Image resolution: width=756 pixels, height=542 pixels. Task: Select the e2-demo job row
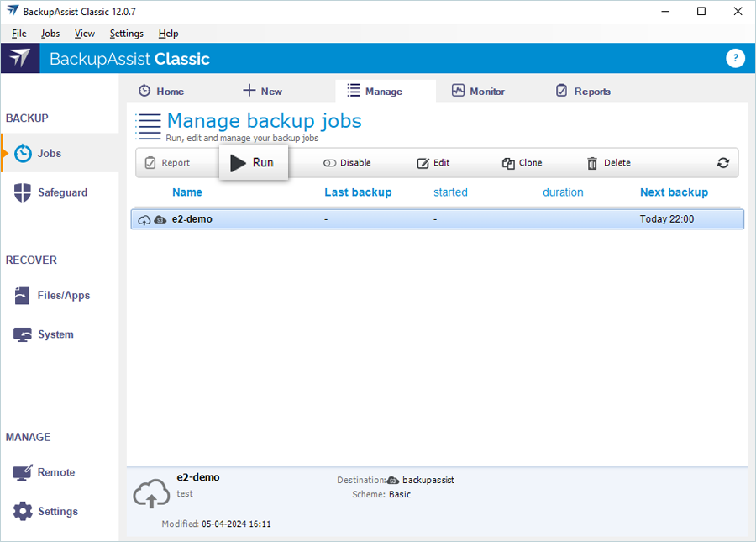pyautogui.click(x=438, y=219)
